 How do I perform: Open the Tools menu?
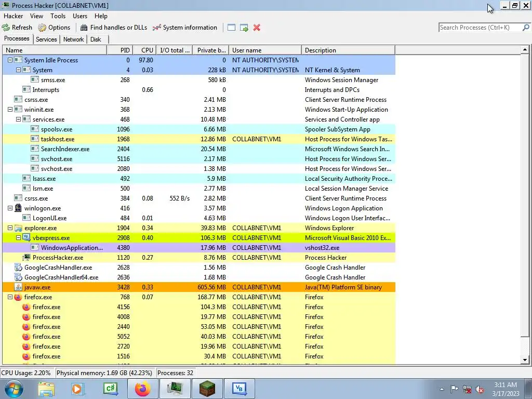pyautogui.click(x=58, y=16)
